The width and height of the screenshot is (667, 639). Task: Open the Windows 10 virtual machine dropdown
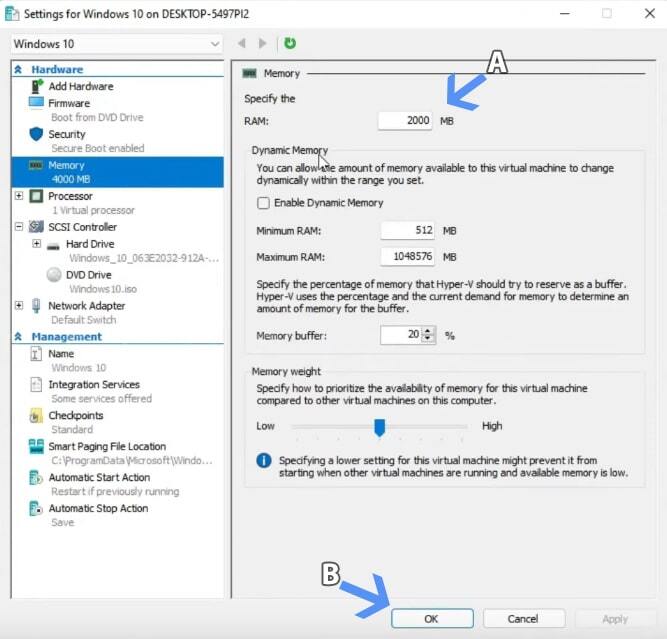point(116,44)
